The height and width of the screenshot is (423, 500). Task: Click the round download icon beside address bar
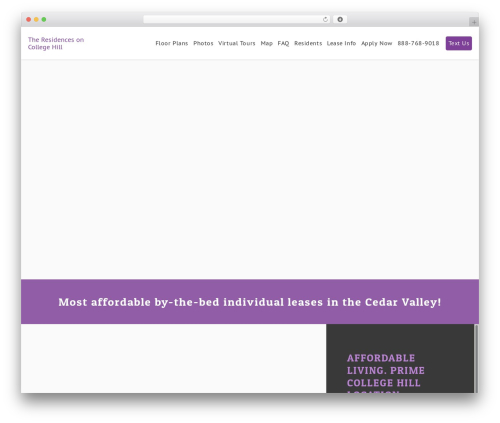click(340, 20)
